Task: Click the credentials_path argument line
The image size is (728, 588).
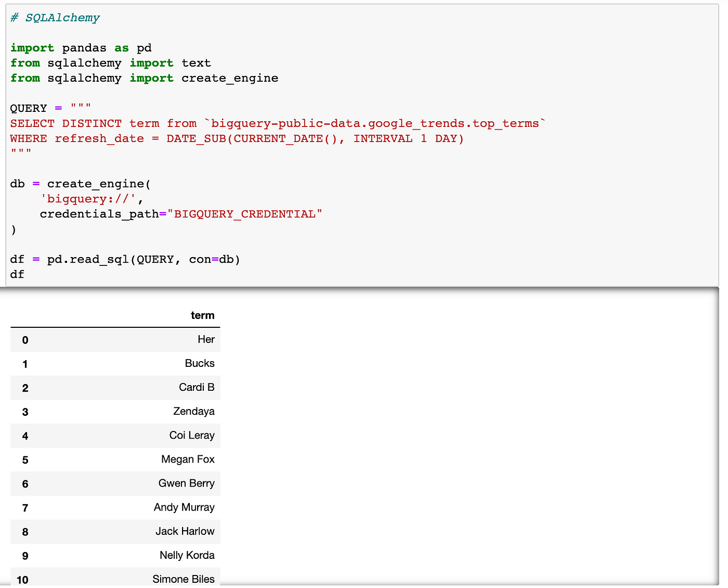Action: click(181, 214)
